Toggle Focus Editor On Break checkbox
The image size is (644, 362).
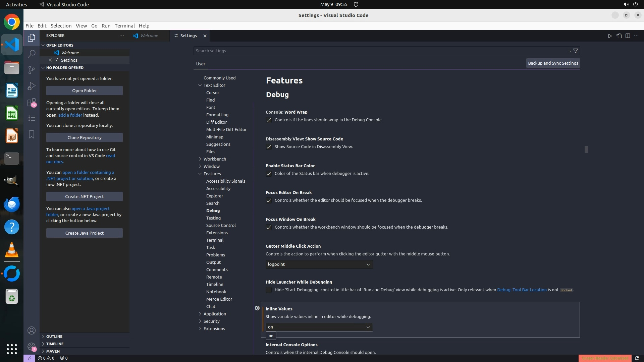[269, 200]
